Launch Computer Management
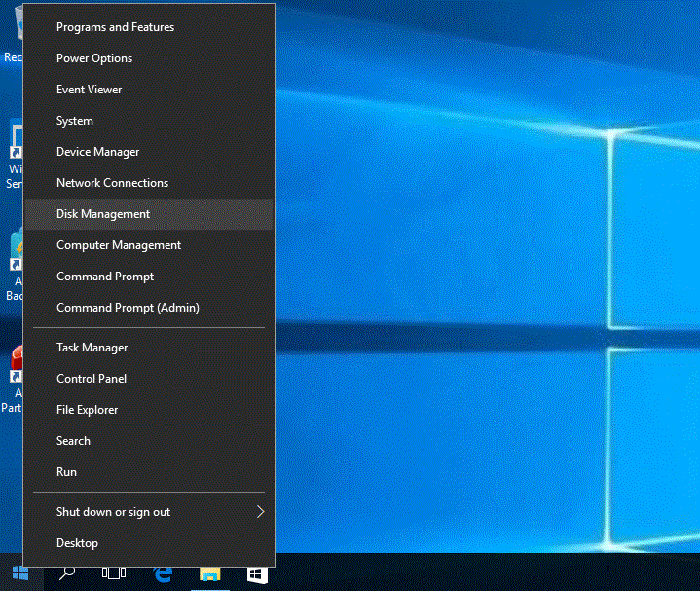This screenshot has width=700, height=591. [x=119, y=245]
